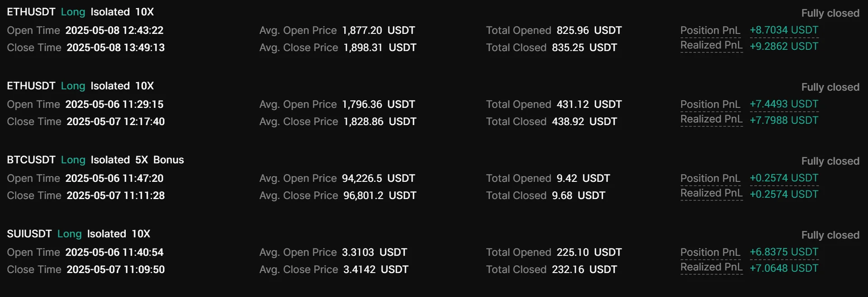The height and width of the screenshot is (297, 868).
Task: Click the 96,801.2 USDT average close price
Action: [379, 196]
